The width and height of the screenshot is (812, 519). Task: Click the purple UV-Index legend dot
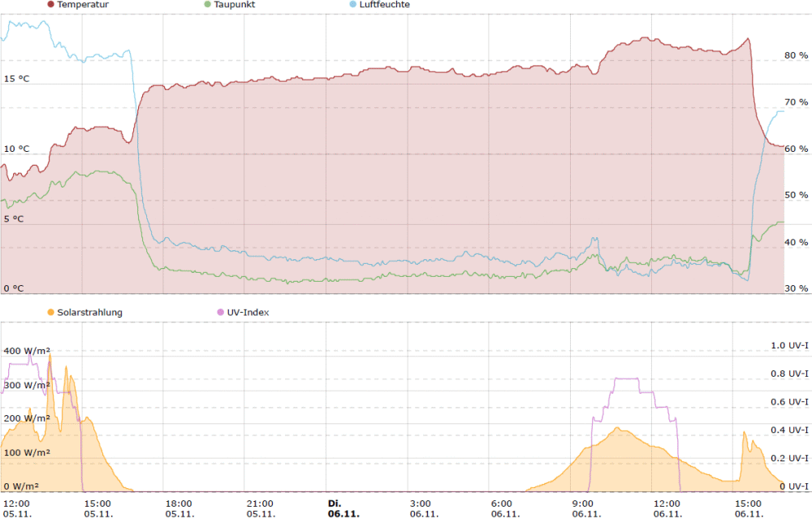(x=221, y=312)
